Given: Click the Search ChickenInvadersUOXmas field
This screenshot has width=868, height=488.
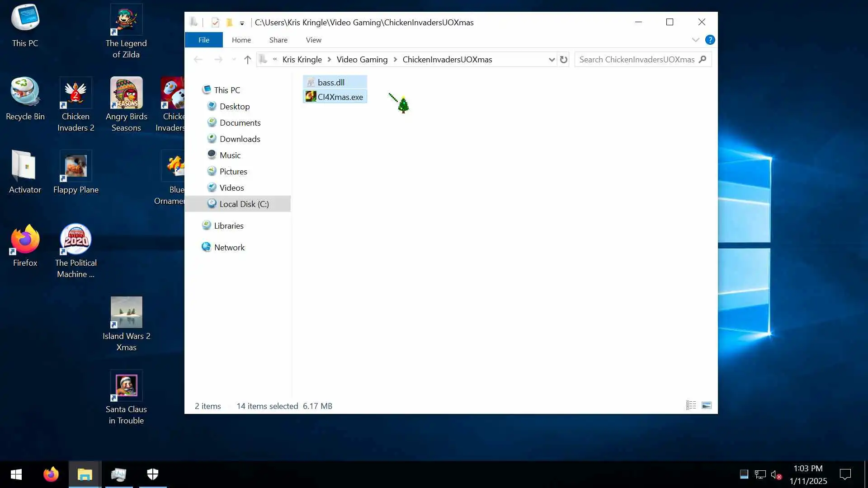Looking at the screenshot, I should click(x=637, y=60).
